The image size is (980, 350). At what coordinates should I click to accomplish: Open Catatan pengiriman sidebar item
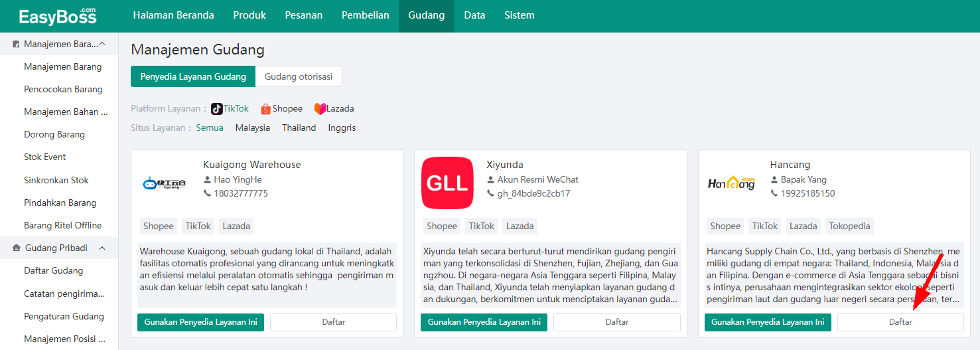[x=64, y=294]
